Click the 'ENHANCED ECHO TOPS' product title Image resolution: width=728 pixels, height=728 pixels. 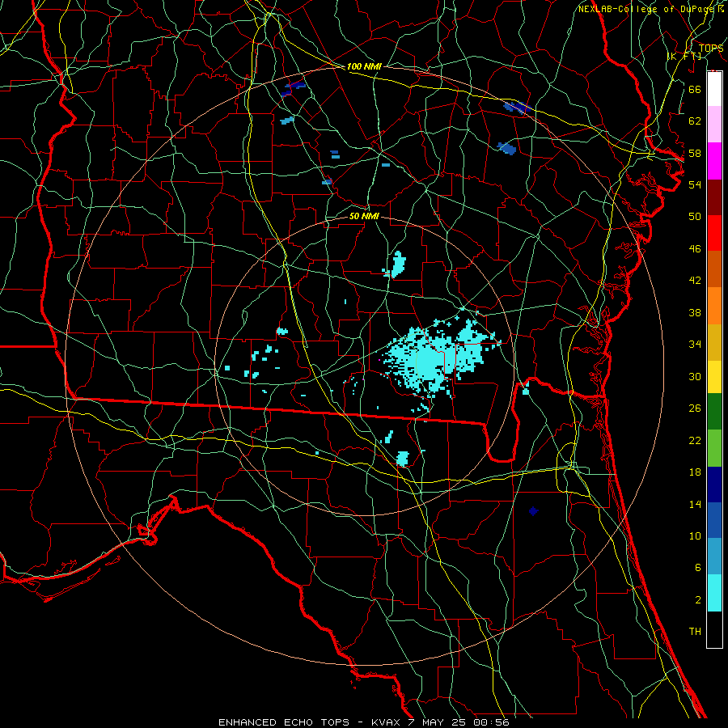point(284,722)
